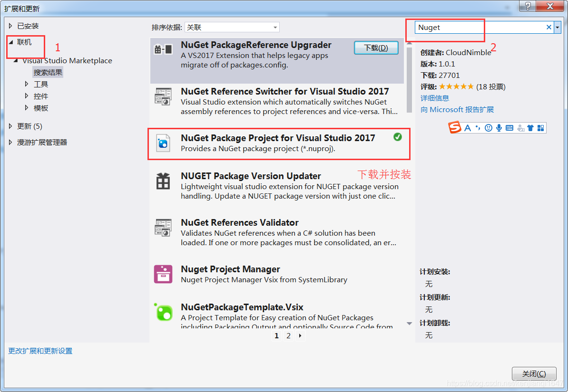The height and width of the screenshot is (392, 568).
Task: Open the Sogou soft keyboard icon
Action: 509,128
